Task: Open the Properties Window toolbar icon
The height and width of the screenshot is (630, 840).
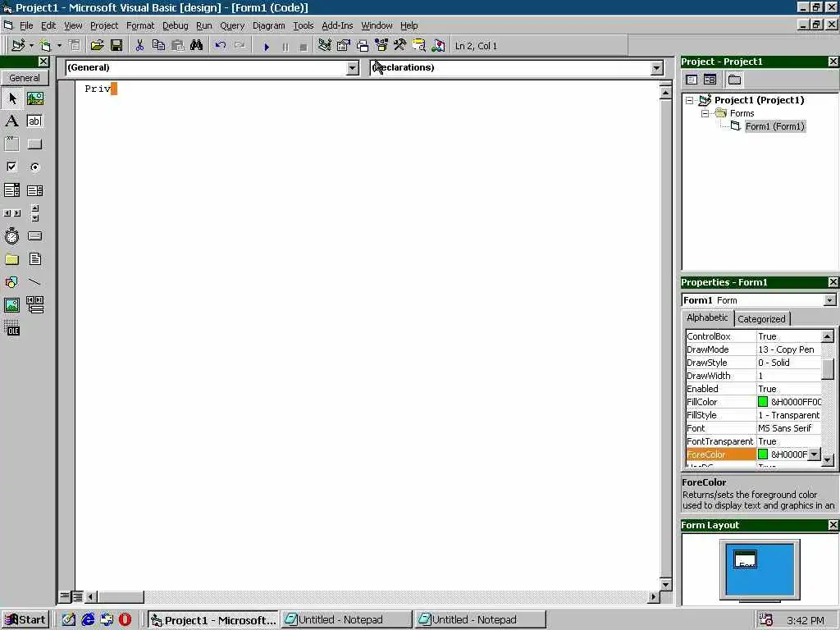Action: tap(344, 46)
